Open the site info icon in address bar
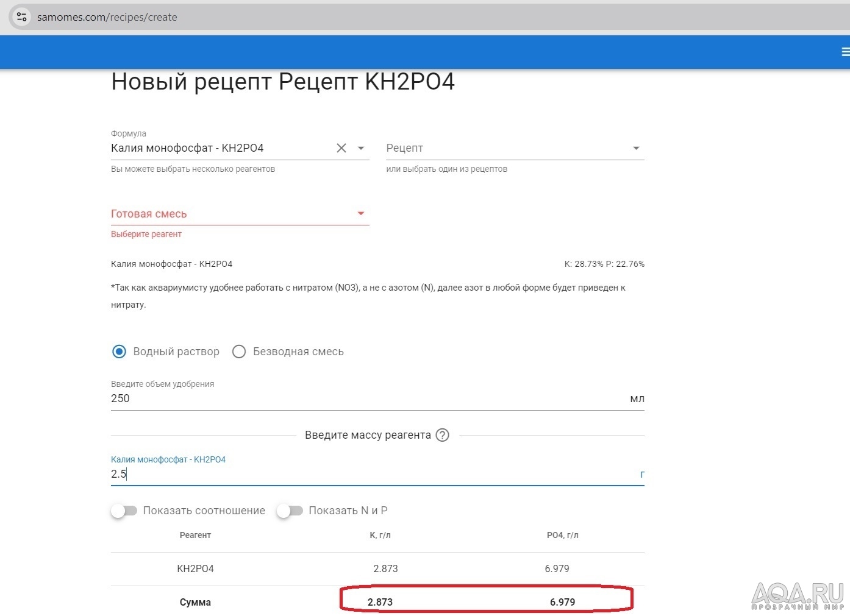Screen dimensions: 850x616 tap(22, 17)
